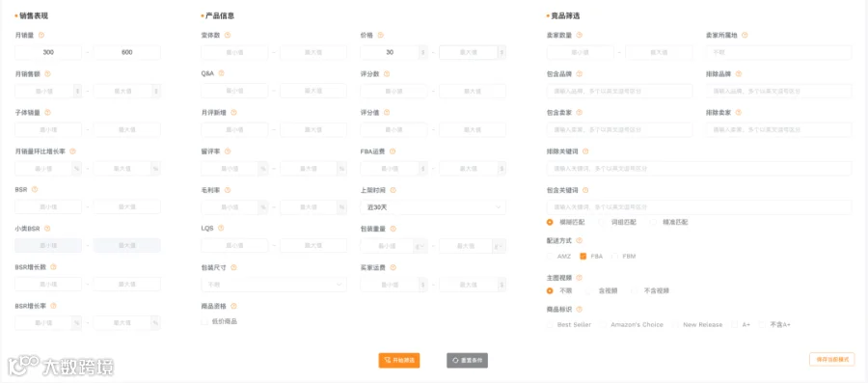Select the 精准匹配 radio option
Screen dimensions: 868x383
(x=653, y=222)
